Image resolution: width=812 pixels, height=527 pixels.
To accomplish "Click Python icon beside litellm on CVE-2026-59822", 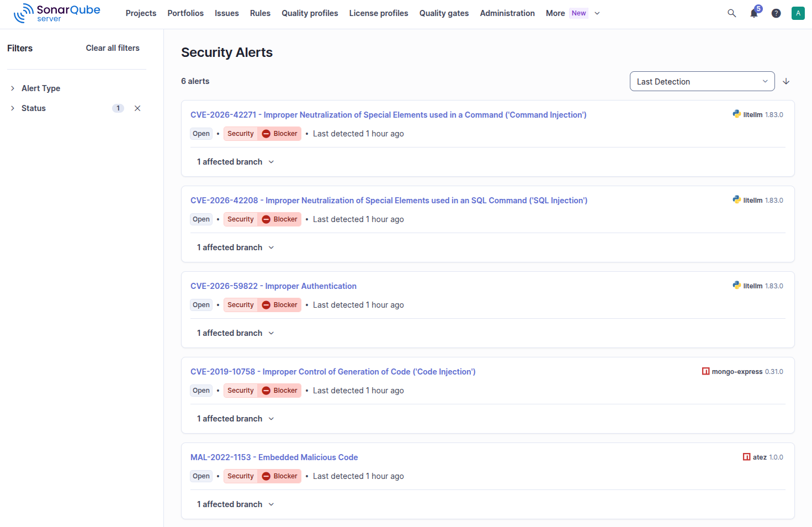I will coord(737,286).
